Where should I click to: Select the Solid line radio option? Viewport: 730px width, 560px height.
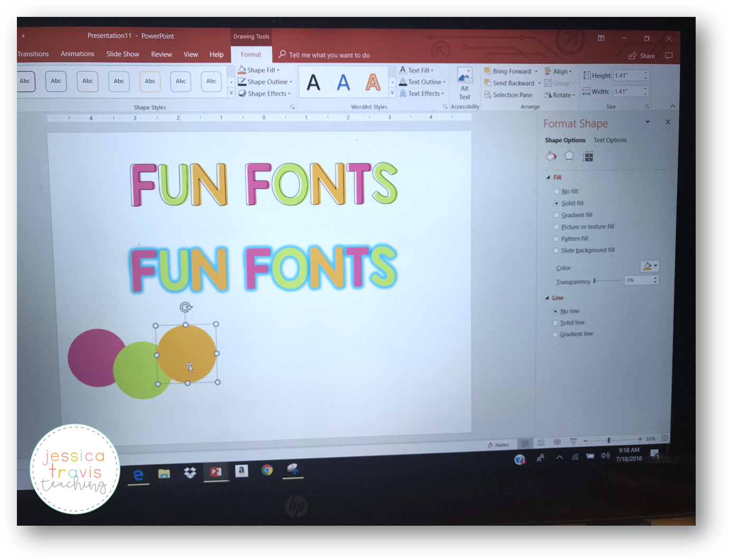(555, 323)
